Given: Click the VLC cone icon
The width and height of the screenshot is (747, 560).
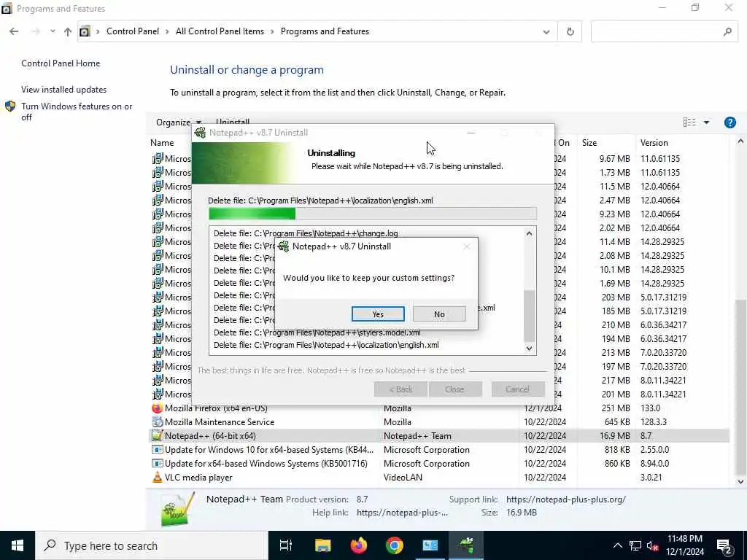Looking at the screenshot, I should tap(158, 477).
